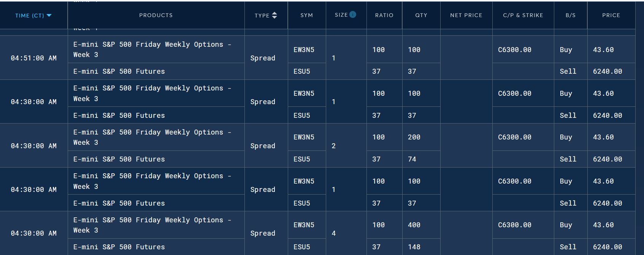Click the NET PRICE column header
Image resolution: width=644 pixels, height=255 pixels.
click(x=466, y=15)
